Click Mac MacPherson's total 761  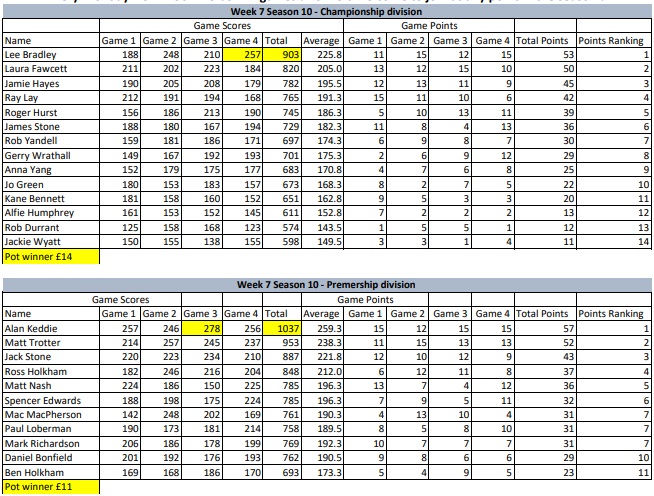tap(282, 415)
